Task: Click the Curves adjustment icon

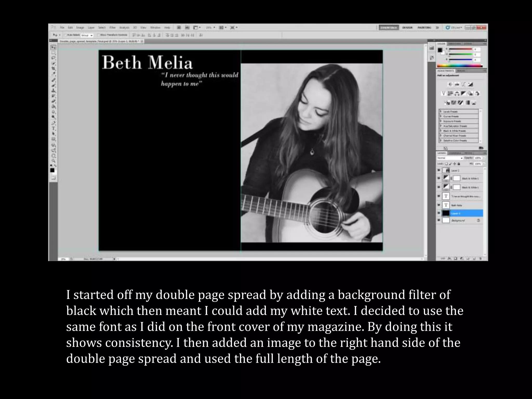Action: (x=464, y=84)
